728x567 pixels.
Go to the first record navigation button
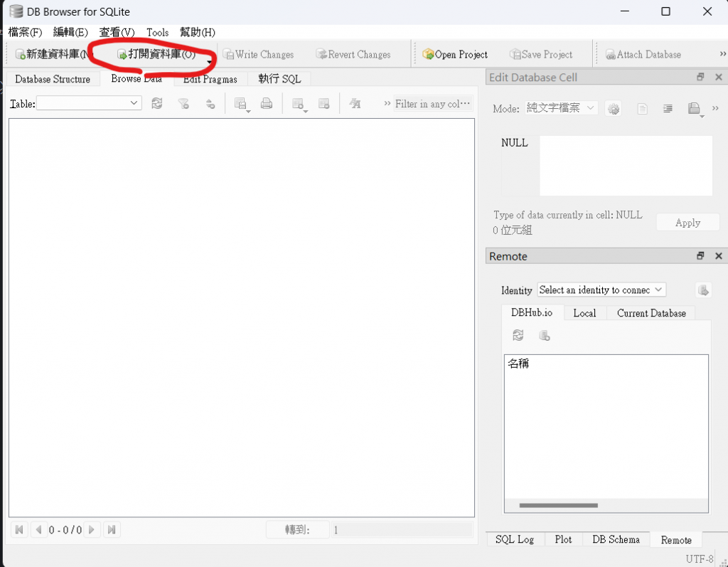pos(19,529)
